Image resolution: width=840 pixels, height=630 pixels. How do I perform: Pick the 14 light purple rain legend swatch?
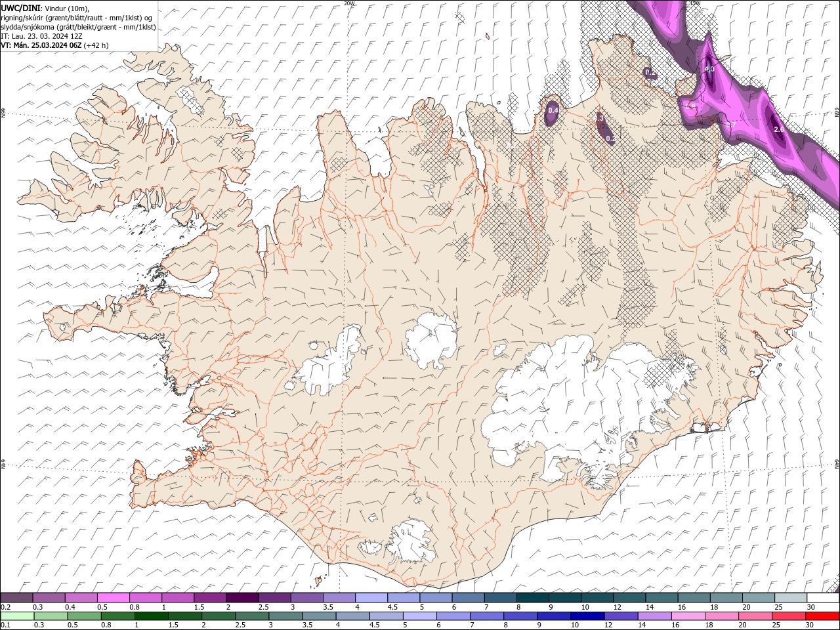click(654, 616)
